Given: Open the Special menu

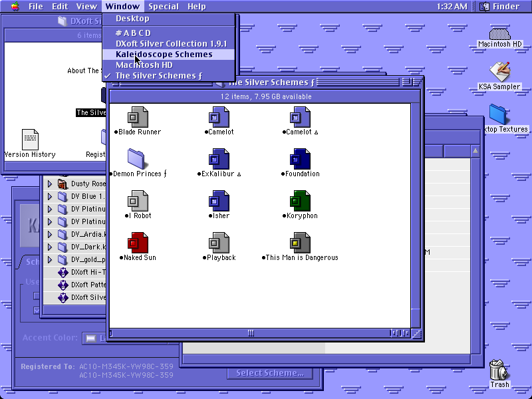Looking at the screenshot, I should (163, 6).
